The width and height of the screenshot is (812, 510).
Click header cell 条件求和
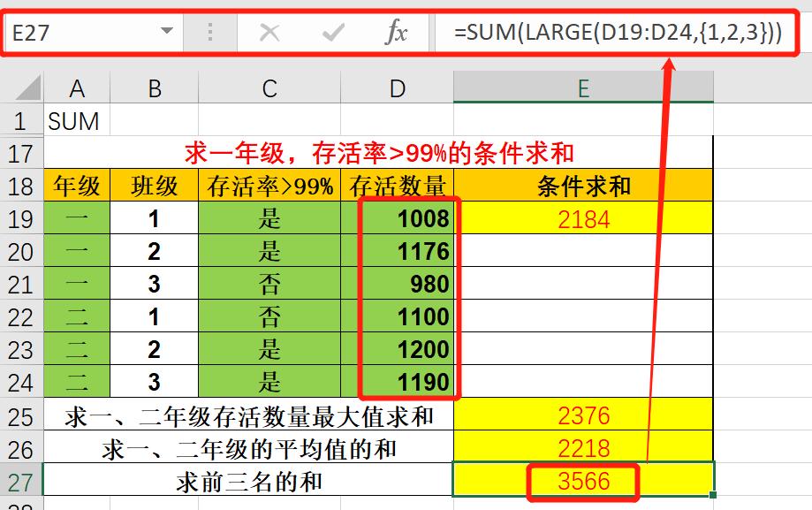point(584,186)
